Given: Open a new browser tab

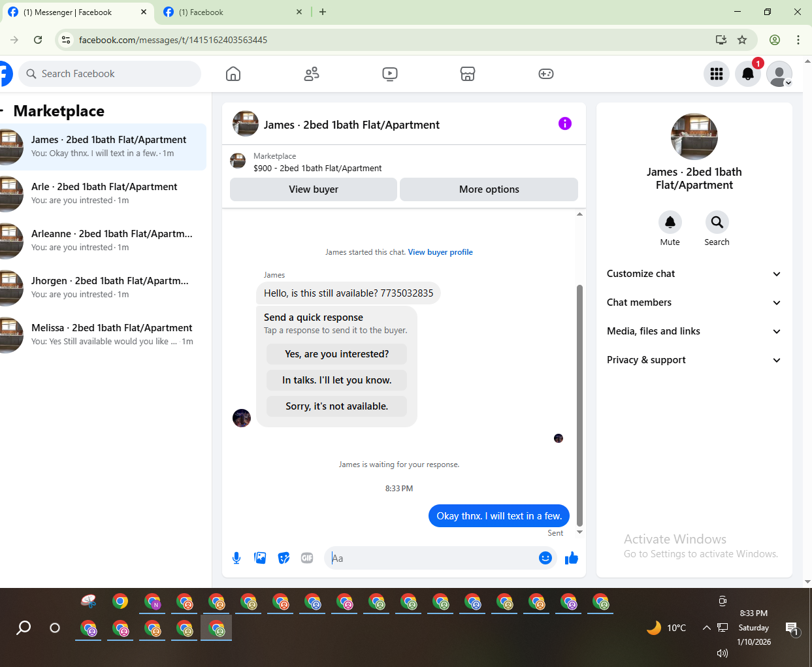Looking at the screenshot, I should pyautogui.click(x=323, y=12).
